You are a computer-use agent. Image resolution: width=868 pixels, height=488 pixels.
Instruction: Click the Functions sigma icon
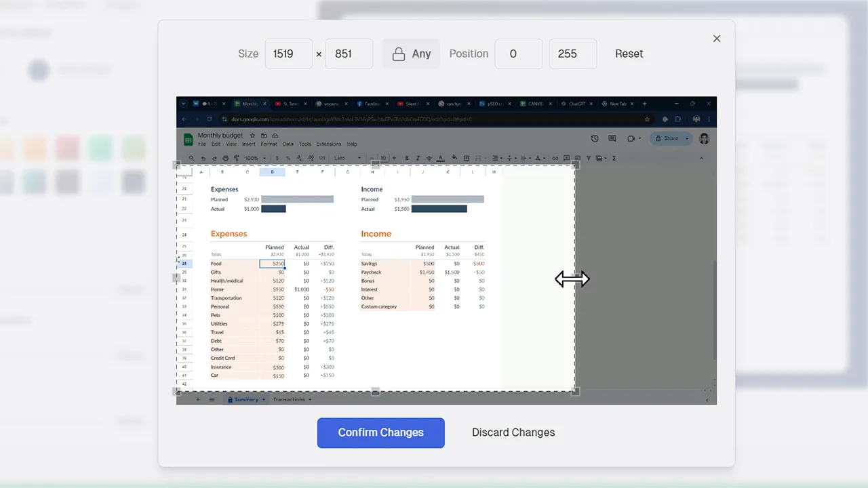(x=614, y=158)
